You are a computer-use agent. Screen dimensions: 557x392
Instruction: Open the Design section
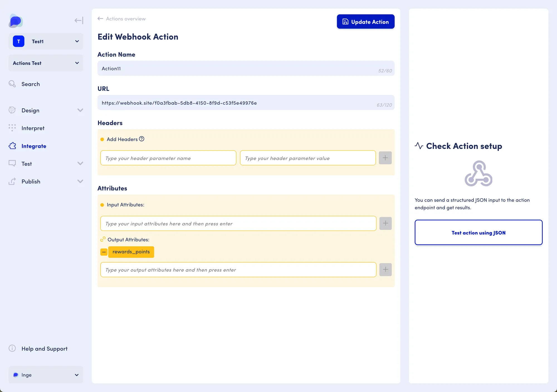[x=30, y=110]
